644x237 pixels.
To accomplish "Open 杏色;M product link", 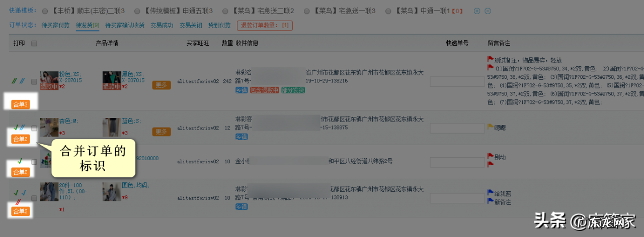I will (x=68, y=121).
